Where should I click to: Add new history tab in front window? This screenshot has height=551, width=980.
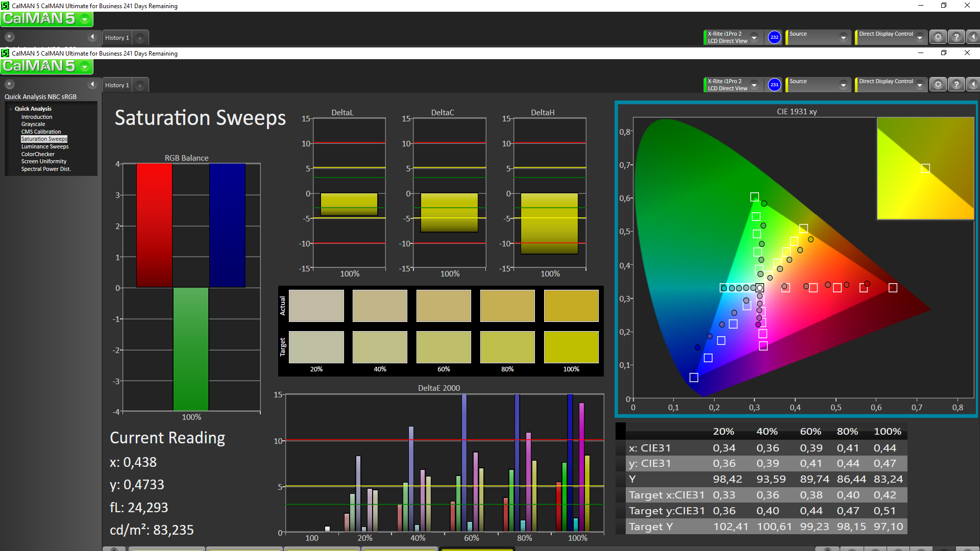tap(140, 85)
